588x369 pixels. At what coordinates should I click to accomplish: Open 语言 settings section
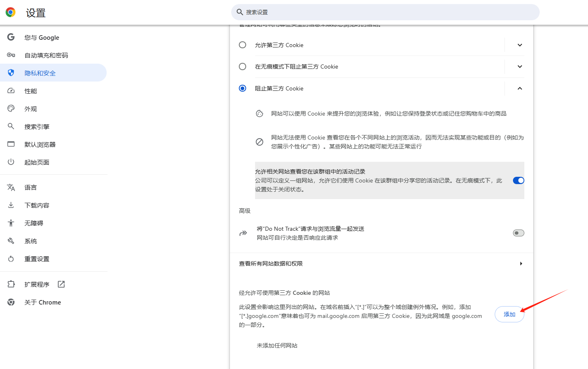(x=53, y=187)
